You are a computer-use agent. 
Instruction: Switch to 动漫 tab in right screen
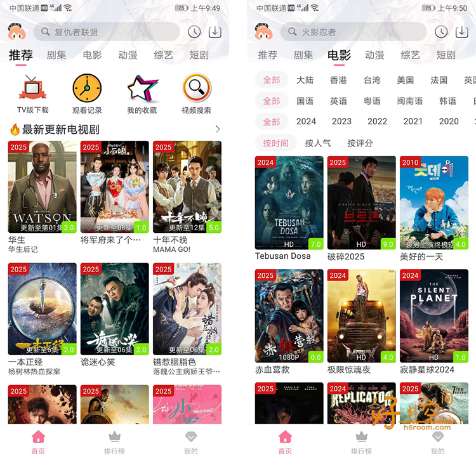point(374,55)
